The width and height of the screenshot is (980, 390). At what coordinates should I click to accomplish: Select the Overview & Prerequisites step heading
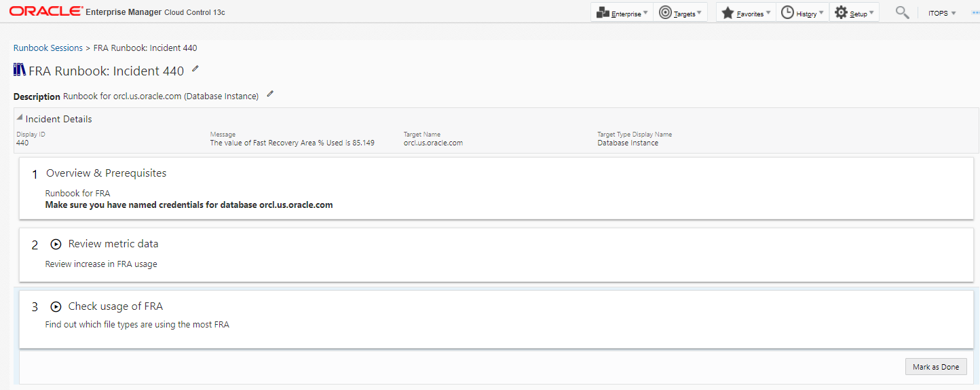click(x=107, y=173)
